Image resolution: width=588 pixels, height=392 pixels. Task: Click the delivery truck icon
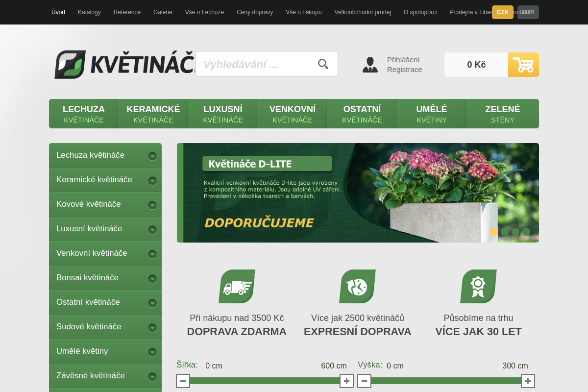pos(237,286)
